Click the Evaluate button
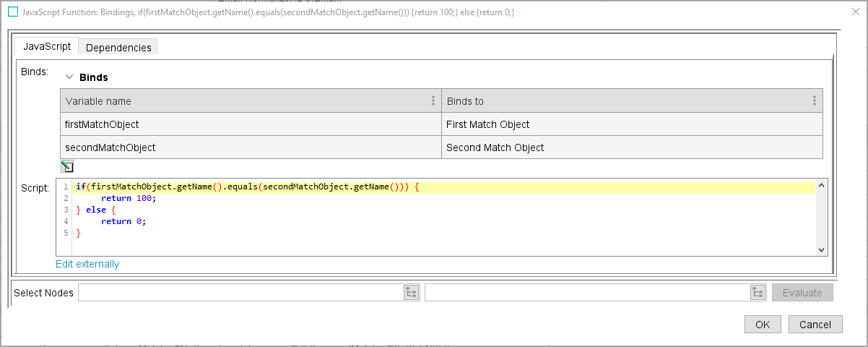This screenshot has height=347, width=868. 802,293
